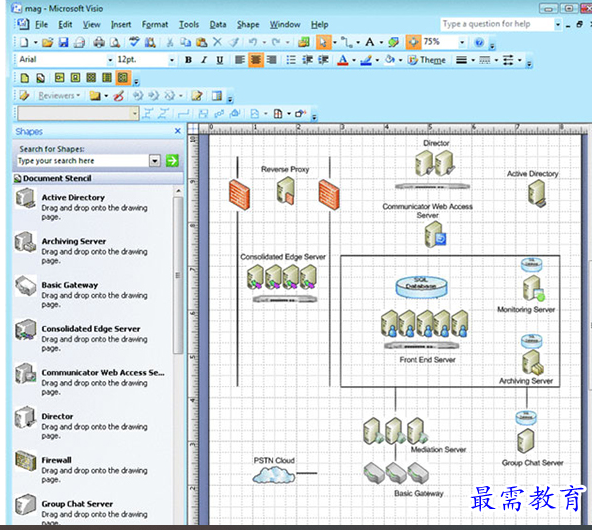Open the File menu
This screenshot has height=530, width=592.
pos(41,25)
